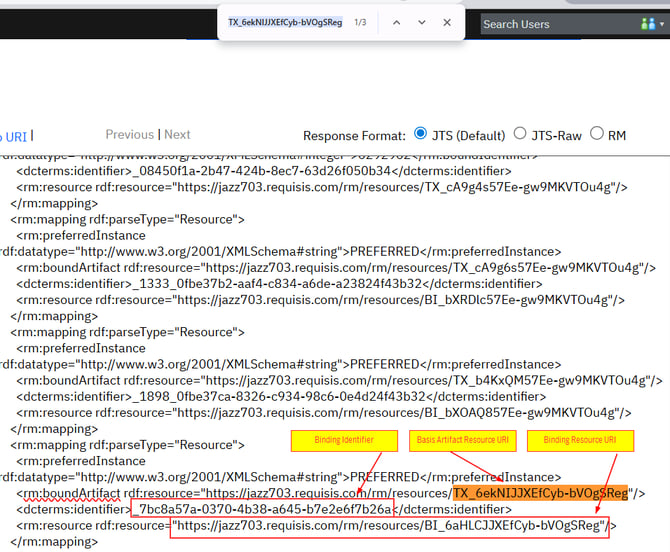
Task: Click the find bar text field
Action: (x=285, y=22)
